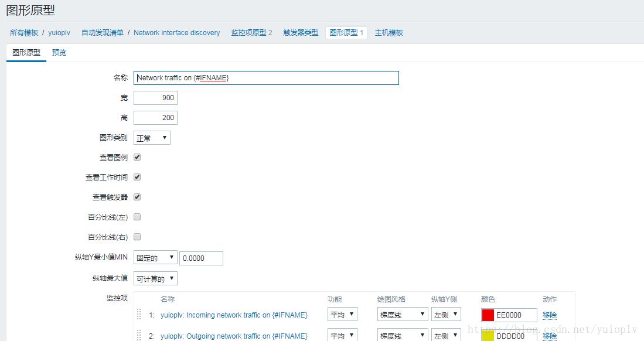
Task: Open the 纵轴最大值 dropdown
Action: (155, 278)
